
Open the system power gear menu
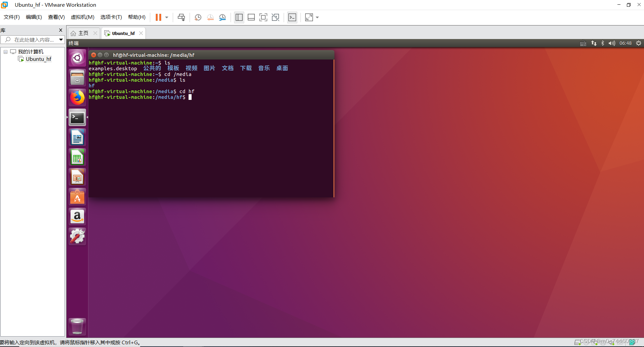[639, 43]
